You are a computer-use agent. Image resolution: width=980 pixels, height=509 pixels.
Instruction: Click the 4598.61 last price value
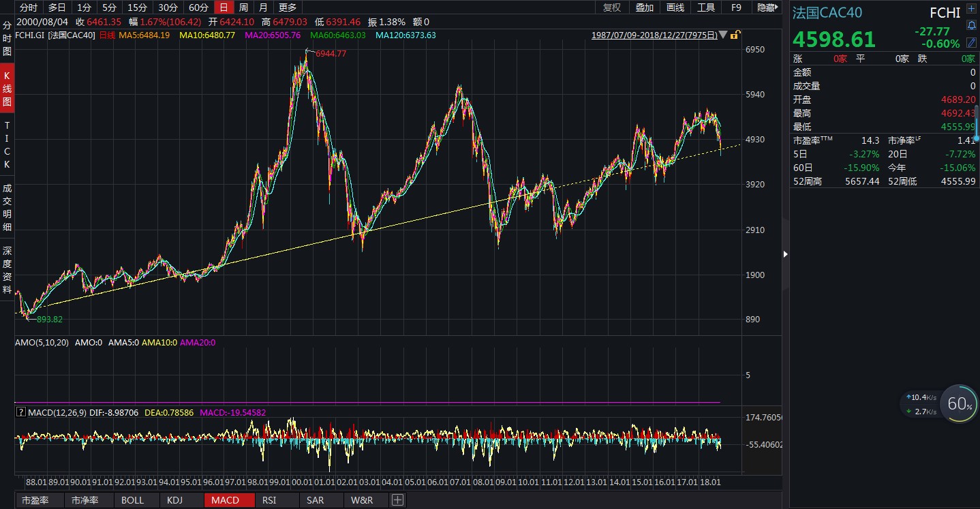[x=834, y=38]
